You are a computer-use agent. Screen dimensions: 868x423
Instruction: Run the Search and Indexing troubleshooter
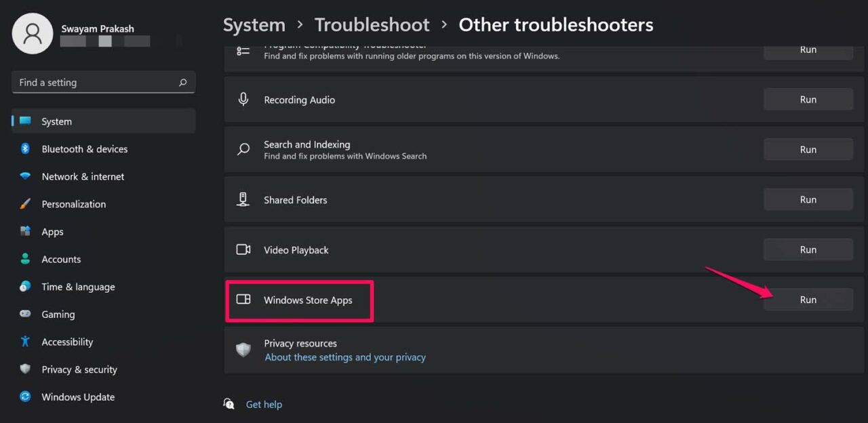(x=808, y=150)
